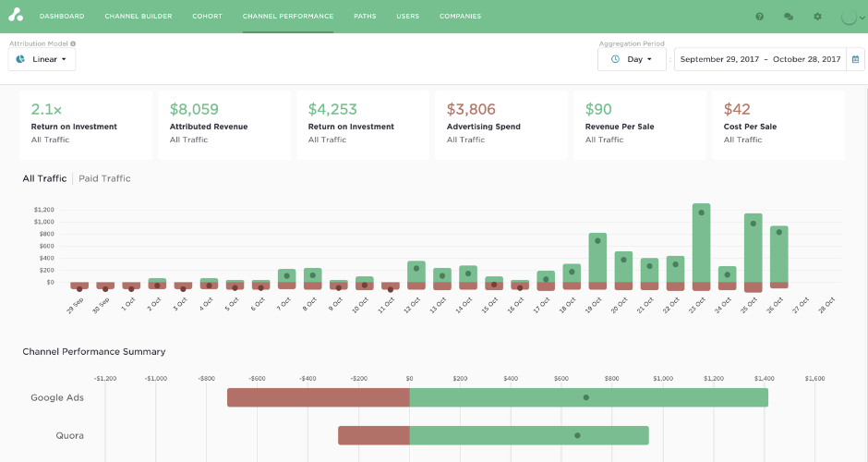The image size is (868, 462).
Task: Expand the Day aggregation period dropdown
Action: pos(632,59)
